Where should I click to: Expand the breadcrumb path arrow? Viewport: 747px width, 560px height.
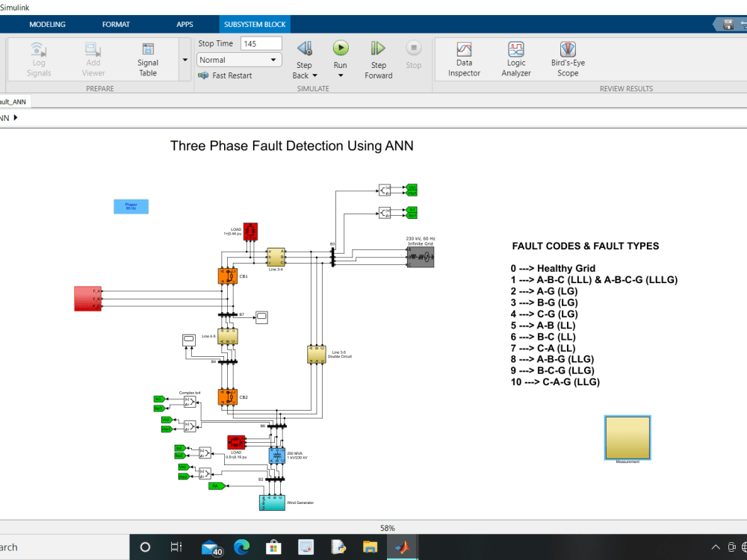point(16,118)
